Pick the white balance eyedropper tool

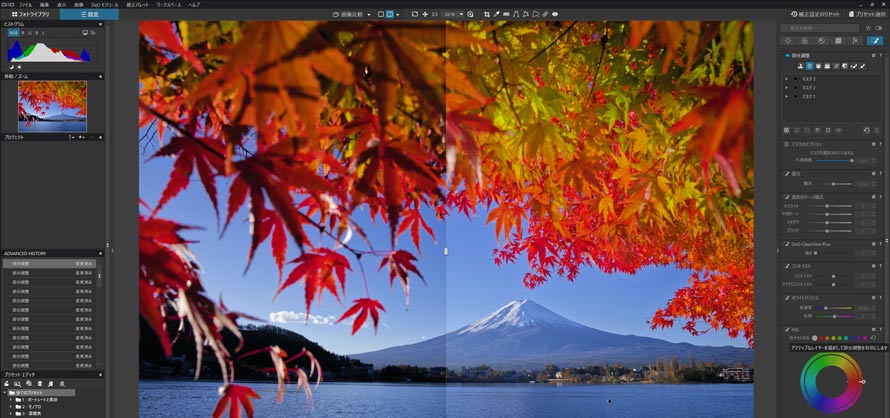497,14
